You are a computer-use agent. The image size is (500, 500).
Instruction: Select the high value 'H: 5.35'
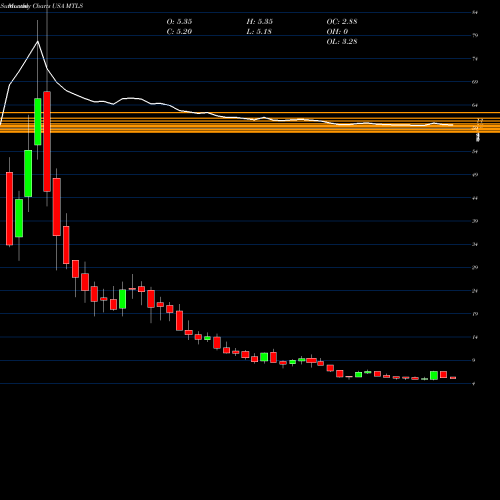260,22
